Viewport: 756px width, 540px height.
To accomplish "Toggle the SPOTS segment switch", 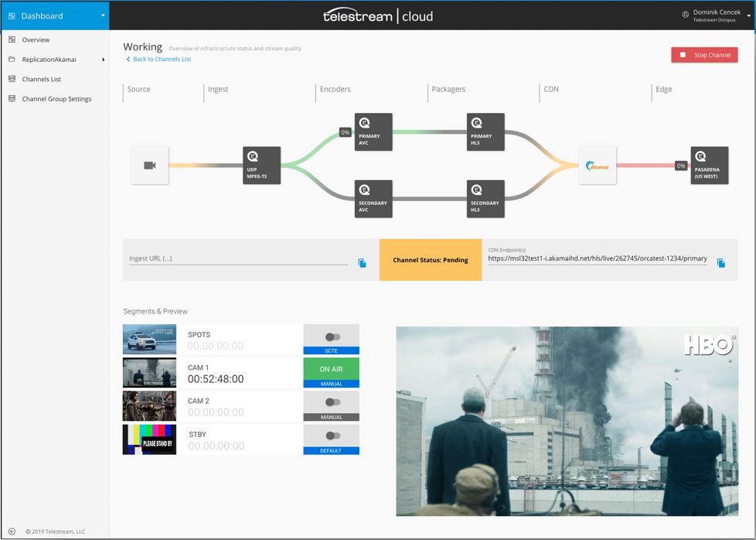I will 332,337.
